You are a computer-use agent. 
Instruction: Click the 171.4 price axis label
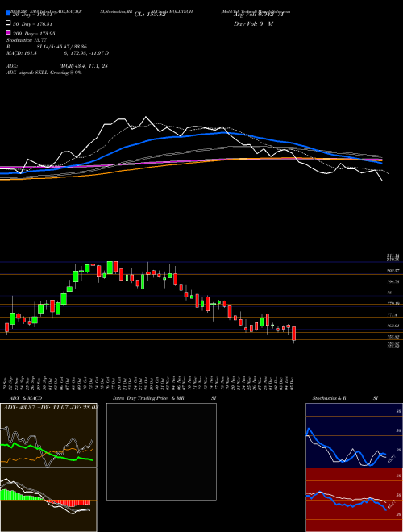tap(393, 315)
